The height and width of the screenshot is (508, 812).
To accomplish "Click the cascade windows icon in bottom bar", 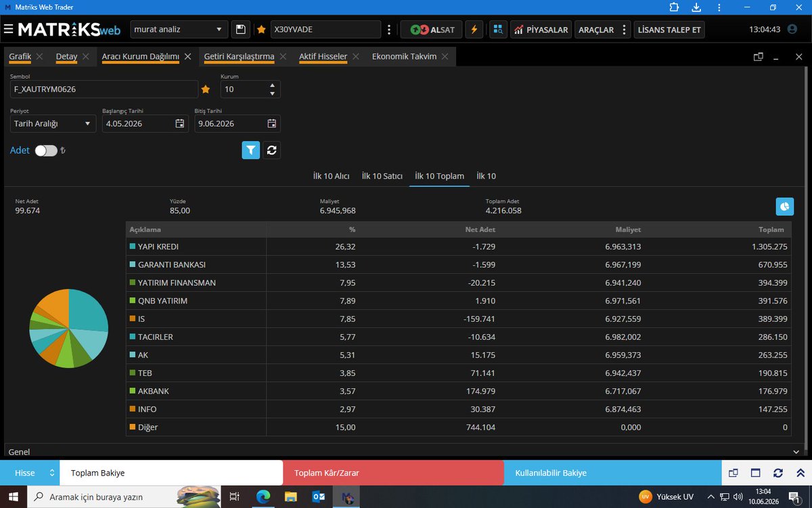I will [734, 473].
